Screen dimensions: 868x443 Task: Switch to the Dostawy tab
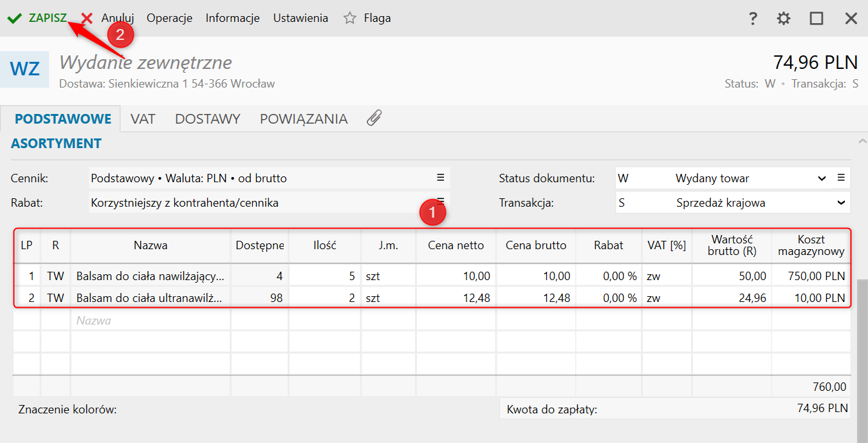pyautogui.click(x=207, y=118)
